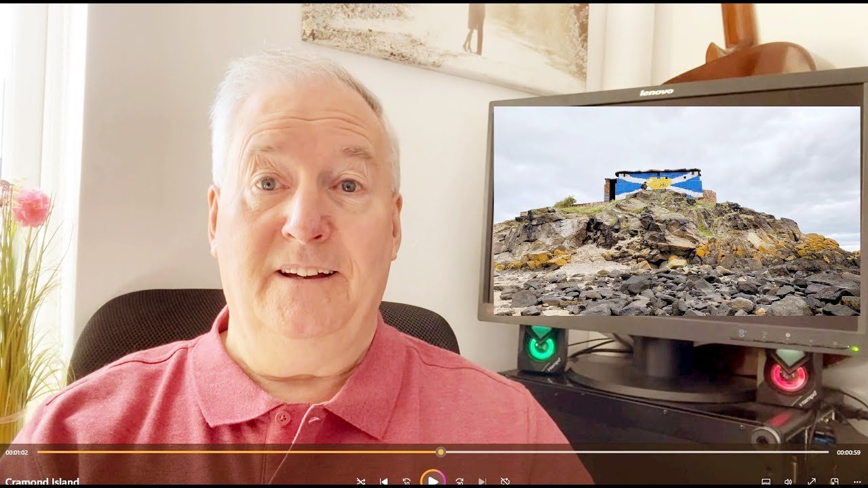The width and height of the screenshot is (868, 488).
Task: Skip forward 30 seconds
Action: click(x=459, y=481)
